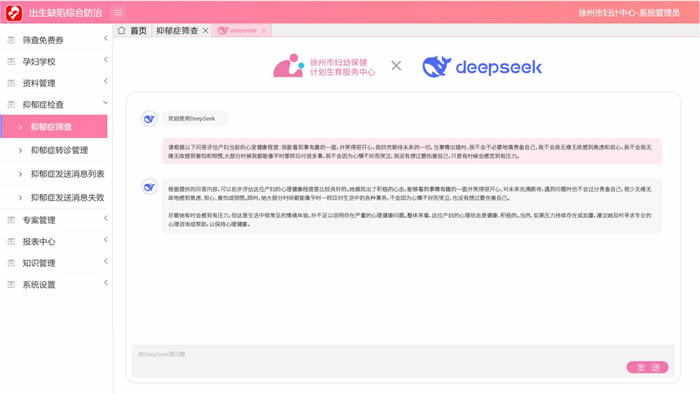
Task: Click the deepseek wordmark text
Action: coord(499,67)
